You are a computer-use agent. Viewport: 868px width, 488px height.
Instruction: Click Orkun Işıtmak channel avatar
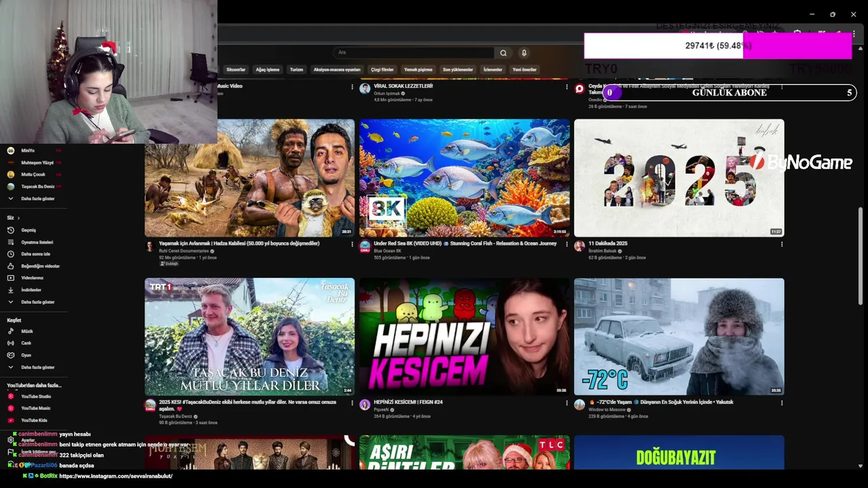(365, 89)
